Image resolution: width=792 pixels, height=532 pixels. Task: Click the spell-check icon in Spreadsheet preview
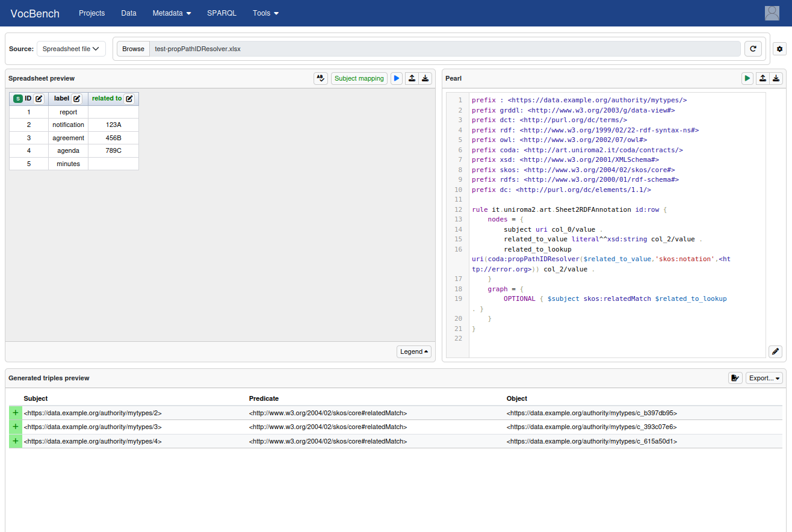321,78
